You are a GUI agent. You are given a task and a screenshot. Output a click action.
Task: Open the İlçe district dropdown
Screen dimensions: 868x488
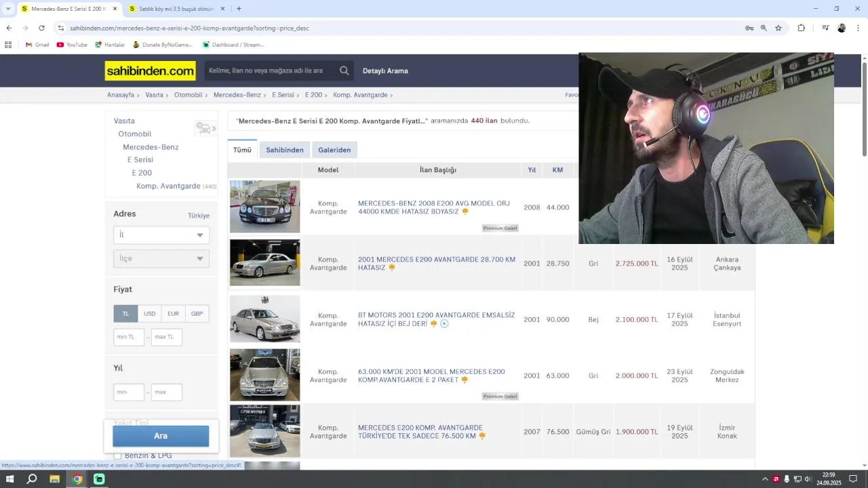(x=161, y=258)
